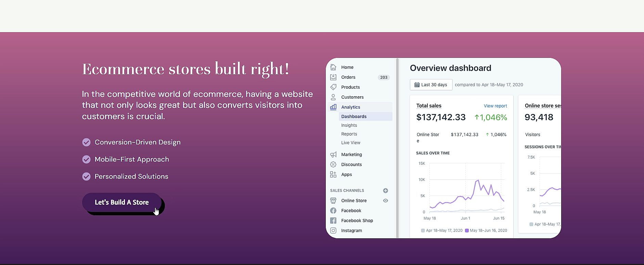Click the Apps grid icon
Screen dimensions: 644x265
click(333, 175)
